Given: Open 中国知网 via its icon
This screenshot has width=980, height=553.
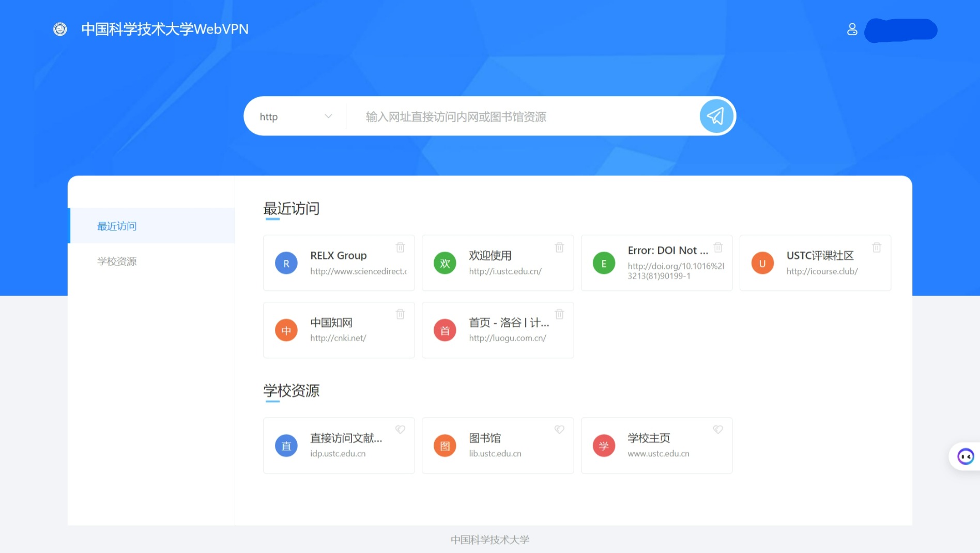Looking at the screenshot, I should click(x=286, y=330).
